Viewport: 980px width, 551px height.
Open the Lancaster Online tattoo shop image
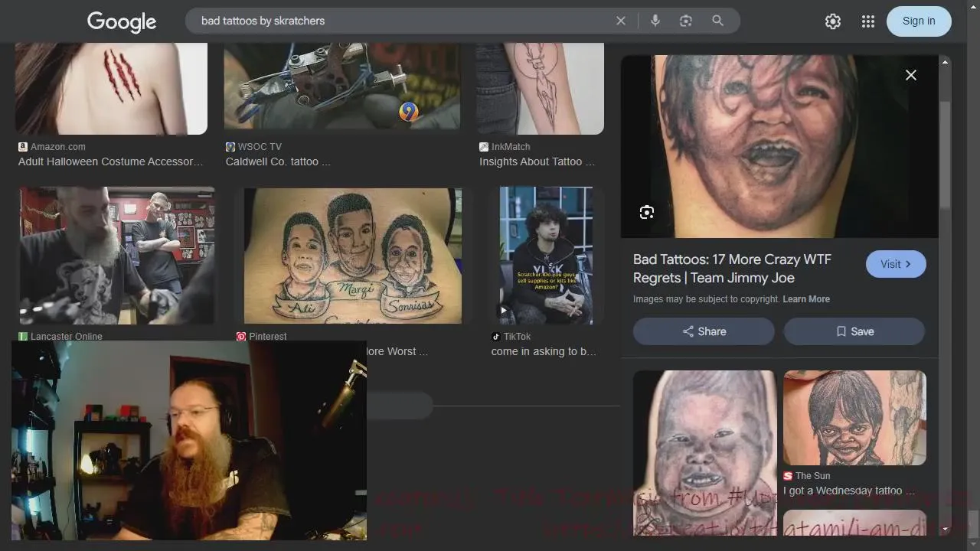click(x=117, y=256)
